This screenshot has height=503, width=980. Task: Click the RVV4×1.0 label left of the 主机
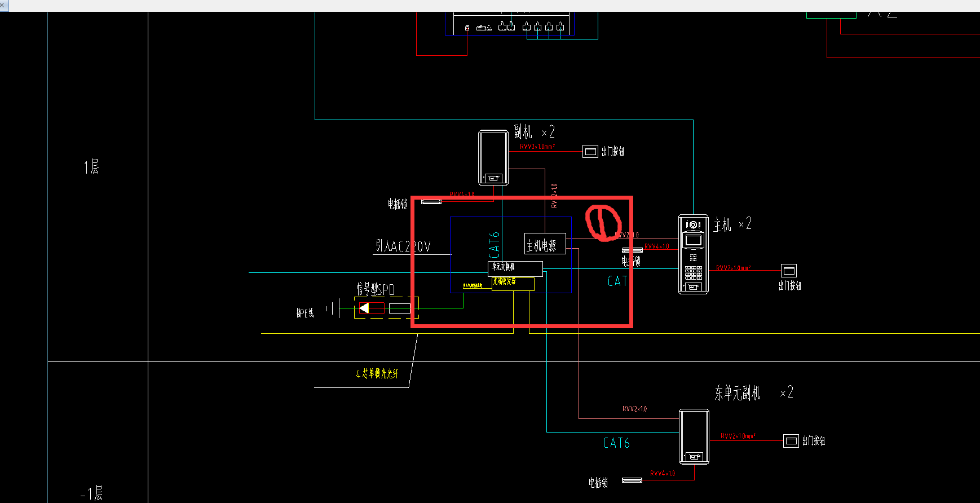(x=657, y=246)
